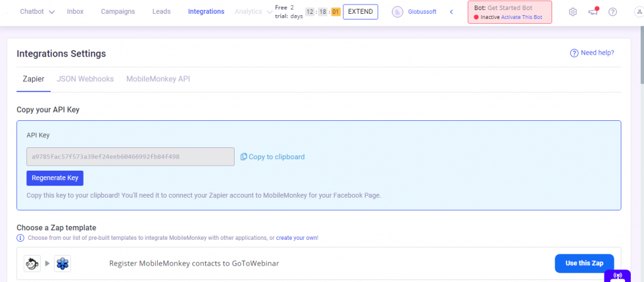Click the GoToWebinar flower icon
The image size is (644, 282).
(62, 264)
